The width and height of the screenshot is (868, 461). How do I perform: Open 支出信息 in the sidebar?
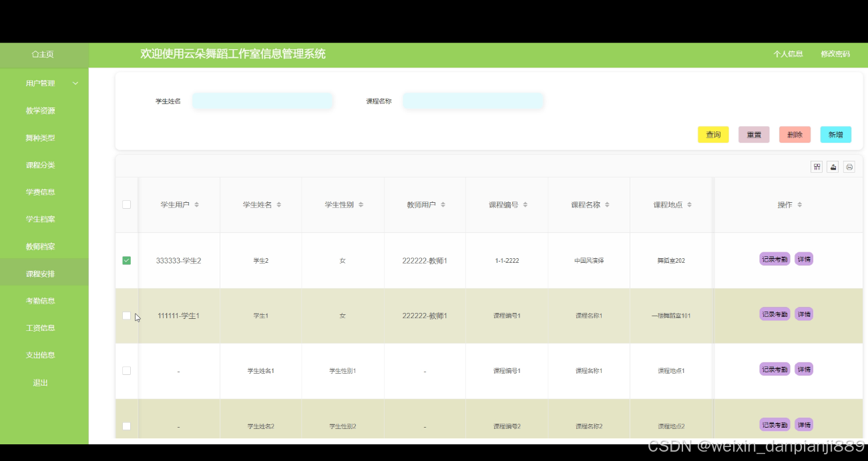44,355
